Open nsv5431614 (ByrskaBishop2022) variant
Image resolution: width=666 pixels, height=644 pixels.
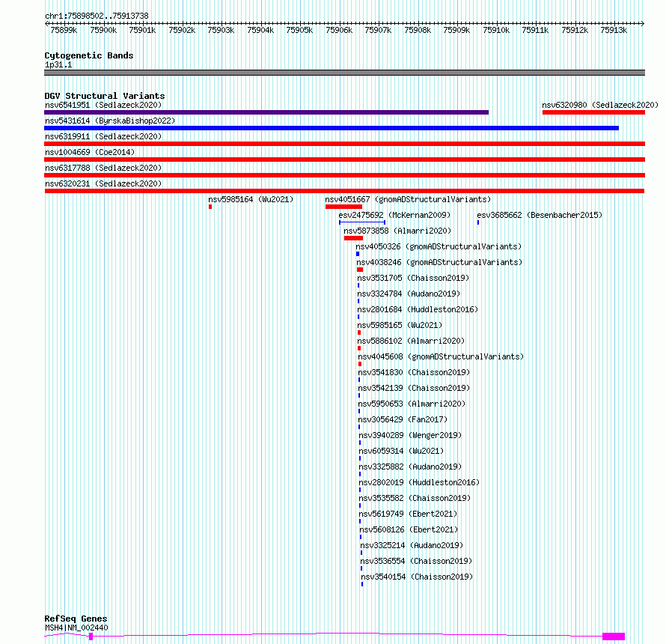pyautogui.click(x=110, y=121)
